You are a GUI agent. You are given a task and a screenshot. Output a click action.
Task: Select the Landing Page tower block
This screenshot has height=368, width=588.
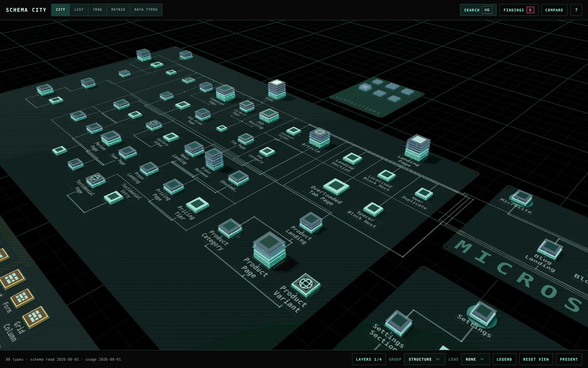[417, 148]
